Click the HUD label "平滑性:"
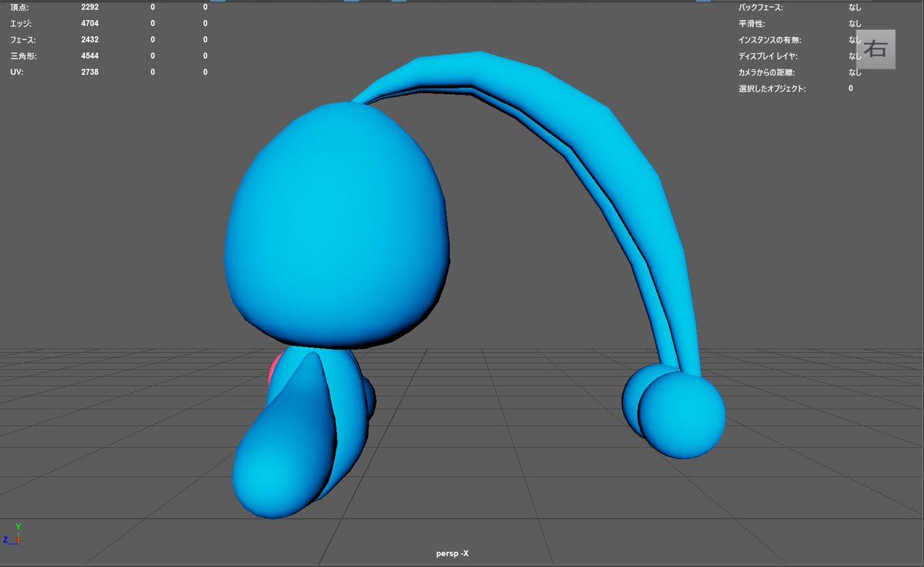This screenshot has width=924, height=567. point(752,24)
